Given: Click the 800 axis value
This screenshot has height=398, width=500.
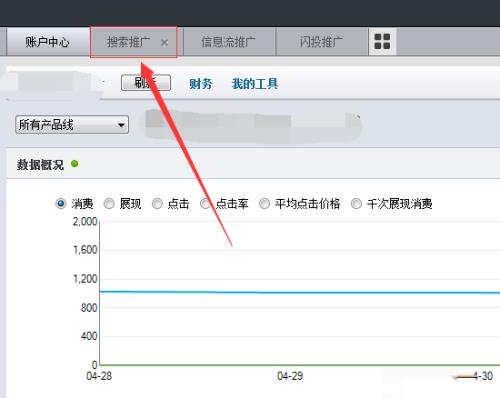Looking at the screenshot, I should (89, 308).
